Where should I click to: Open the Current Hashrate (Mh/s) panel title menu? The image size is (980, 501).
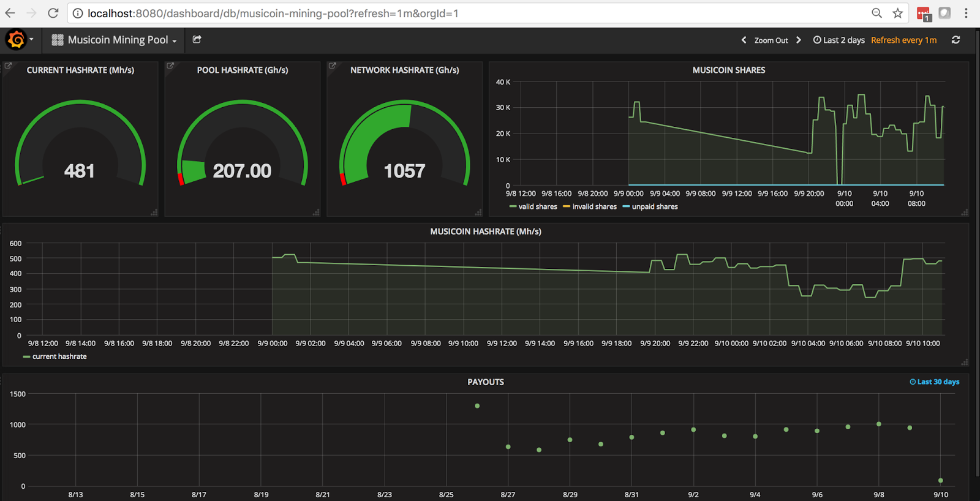tap(80, 70)
